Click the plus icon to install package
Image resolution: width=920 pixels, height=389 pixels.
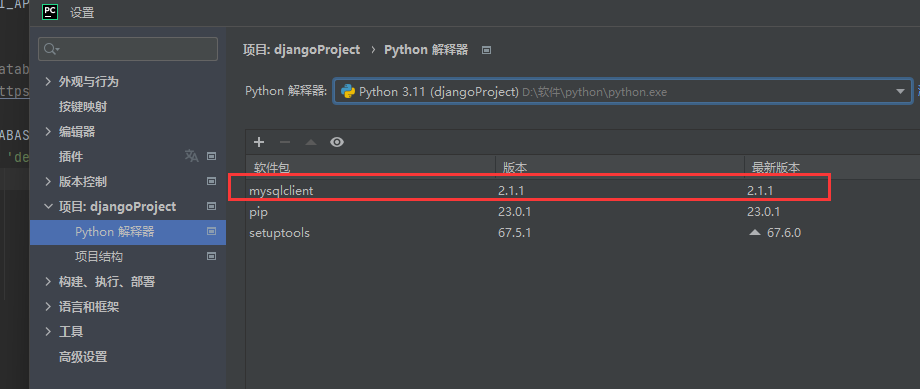[259, 142]
